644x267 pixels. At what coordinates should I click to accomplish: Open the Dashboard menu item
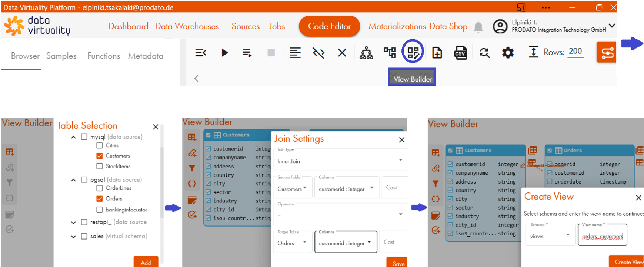(x=128, y=26)
